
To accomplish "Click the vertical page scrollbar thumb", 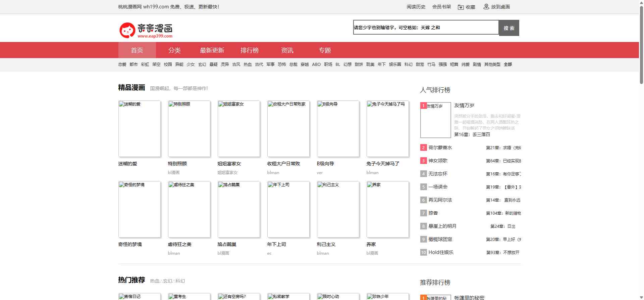I will pyautogui.click(x=641, y=44).
